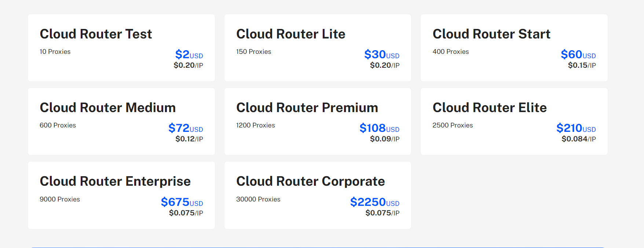Screen dimensions: 644x248
Task: Click the $0.084/IP rate text
Action: 579,139
